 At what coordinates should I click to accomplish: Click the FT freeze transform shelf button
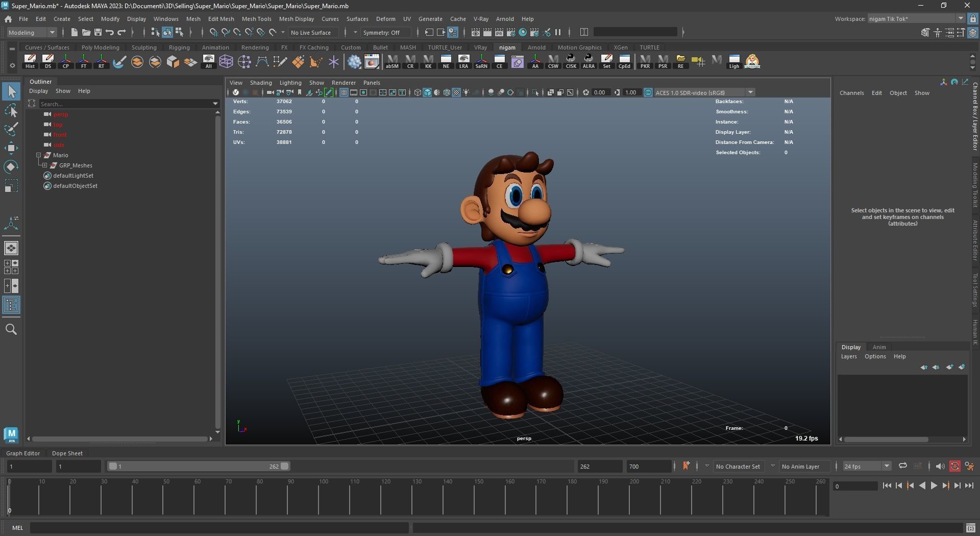click(84, 61)
